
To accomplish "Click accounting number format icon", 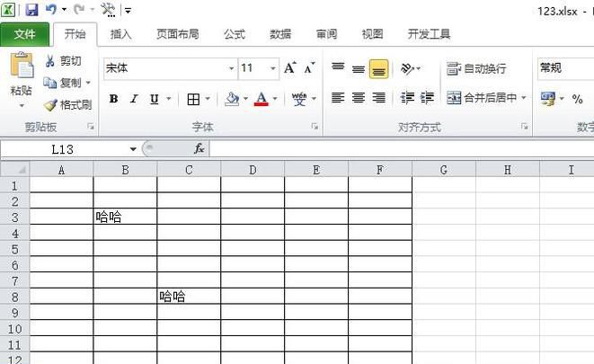I will pyautogui.click(x=548, y=99).
